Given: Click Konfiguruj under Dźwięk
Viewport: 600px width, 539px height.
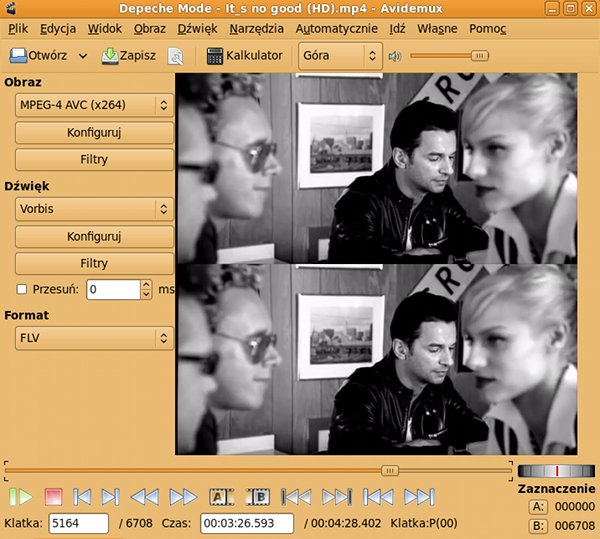Looking at the screenshot, I should click(94, 236).
